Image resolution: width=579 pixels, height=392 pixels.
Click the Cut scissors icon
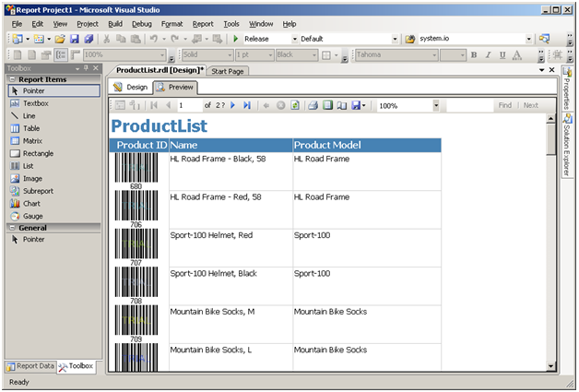pos(107,39)
